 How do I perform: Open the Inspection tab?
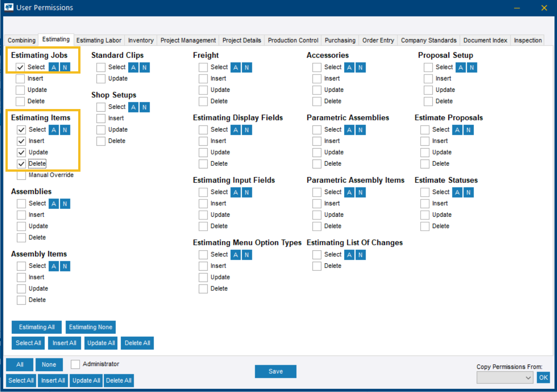528,40
